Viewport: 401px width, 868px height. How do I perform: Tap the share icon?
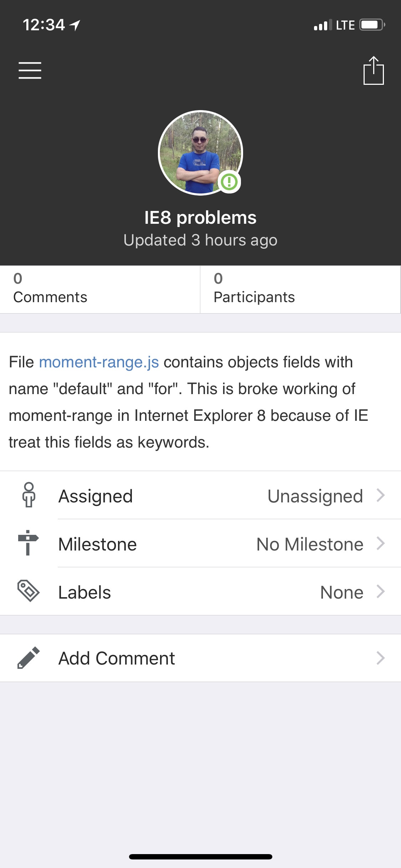coord(374,71)
